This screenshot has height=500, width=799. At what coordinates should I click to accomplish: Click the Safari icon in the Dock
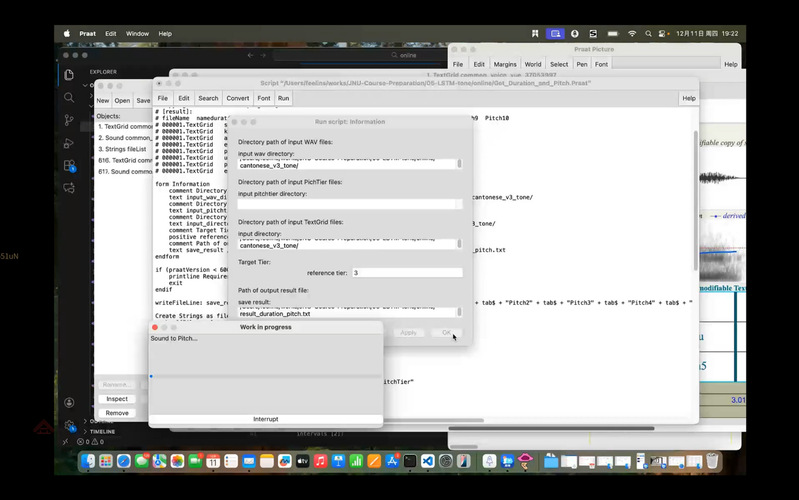(124, 461)
